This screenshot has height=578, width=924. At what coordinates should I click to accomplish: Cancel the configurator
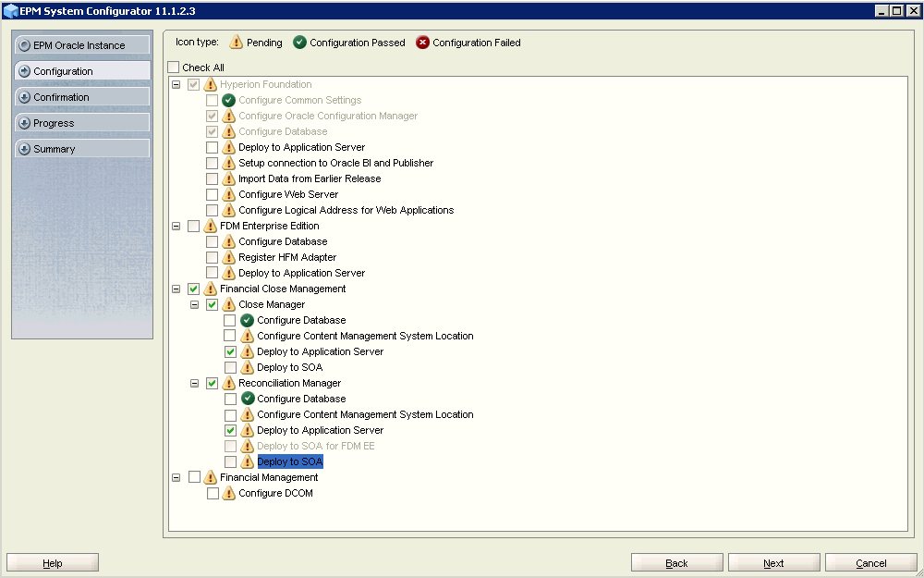(871, 563)
